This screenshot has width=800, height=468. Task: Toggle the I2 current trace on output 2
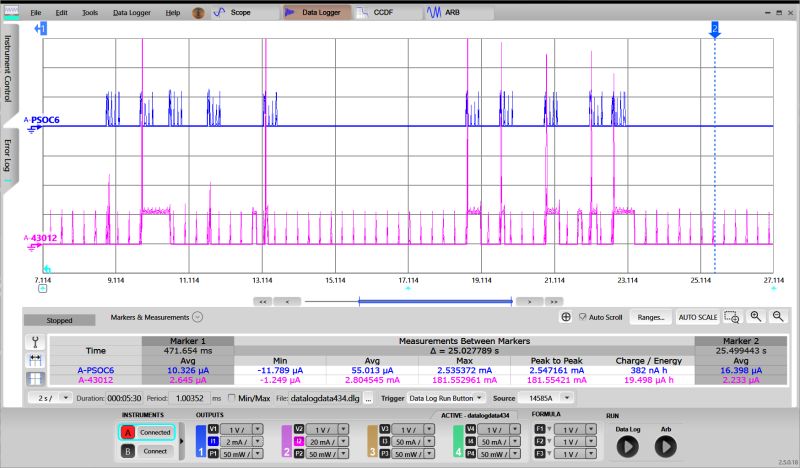tap(298, 441)
